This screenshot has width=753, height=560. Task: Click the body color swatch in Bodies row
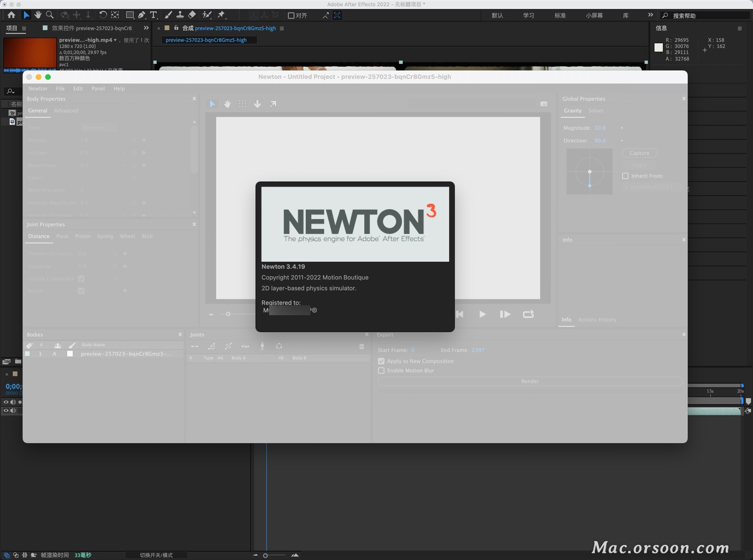(x=70, y=354)
